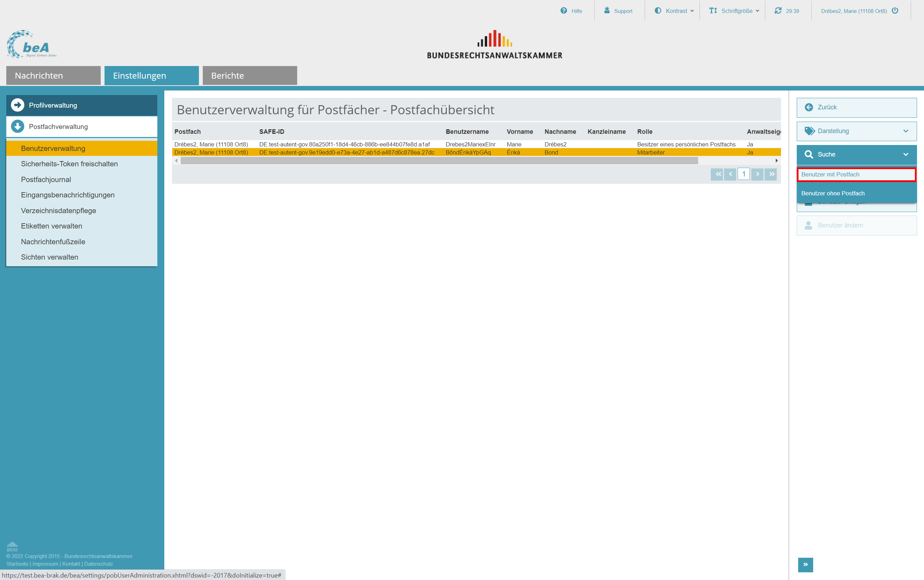
Task: Click the collapse sidebar double-arrow icon
Action: click(805, 564)
